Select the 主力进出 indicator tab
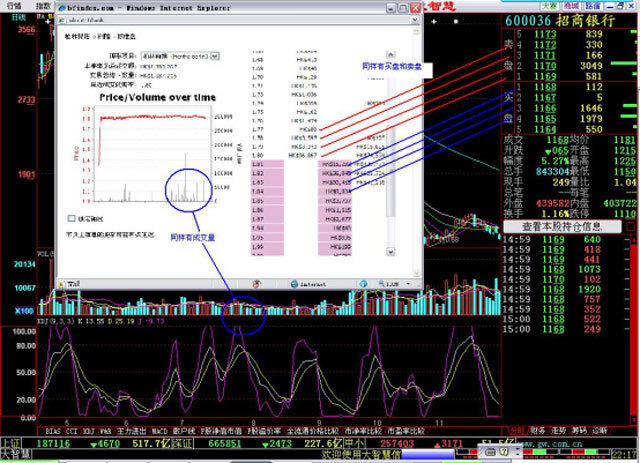This screenshot has width=640, height=463. point(131,431)
